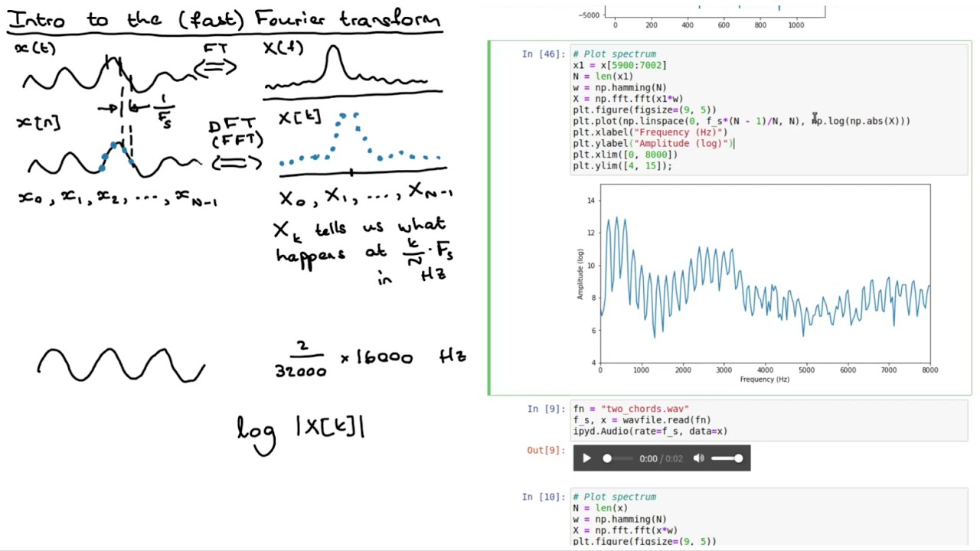Click the handwritten "log |X[k]|" note
980x551 pixels.
pos(301,432)
